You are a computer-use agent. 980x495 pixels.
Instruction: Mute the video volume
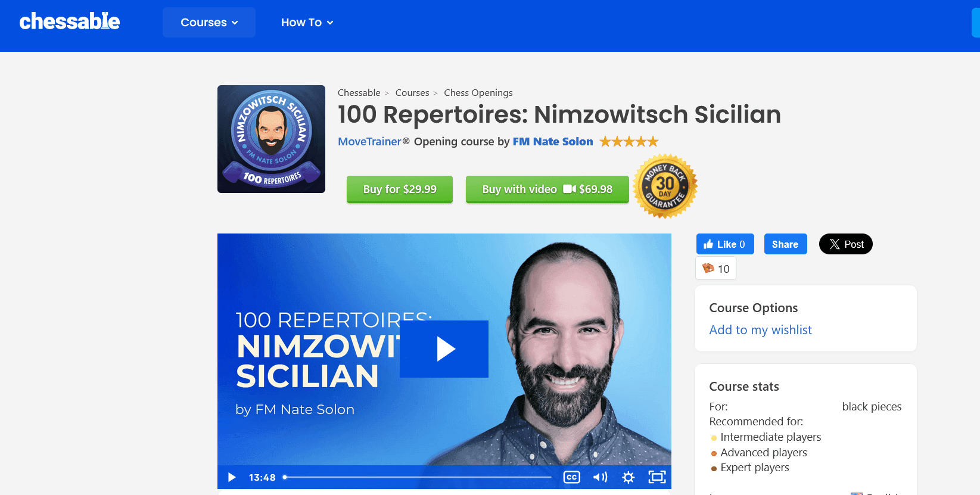600,477
